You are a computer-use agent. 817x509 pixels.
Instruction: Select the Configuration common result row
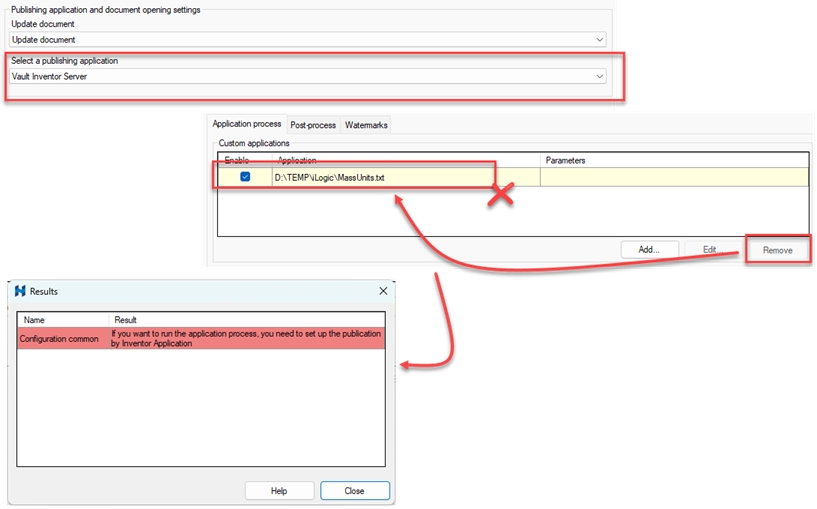tap(200, 339)
